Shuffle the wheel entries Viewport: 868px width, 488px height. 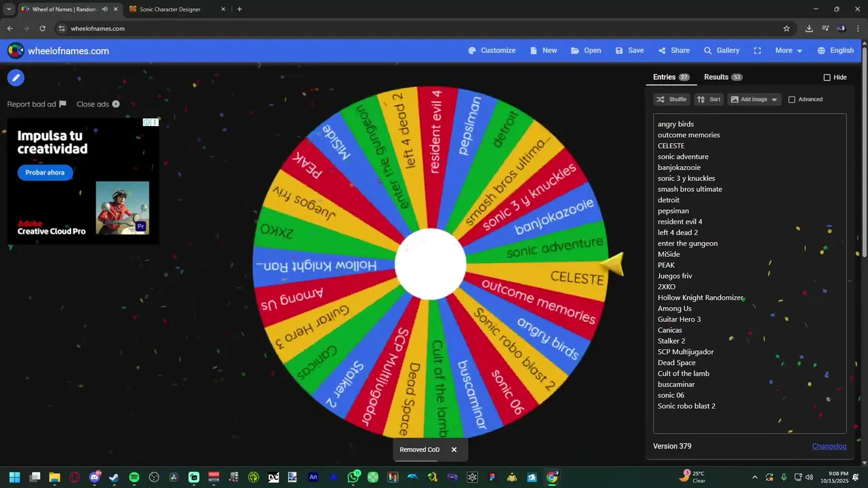tap(671, 100)
